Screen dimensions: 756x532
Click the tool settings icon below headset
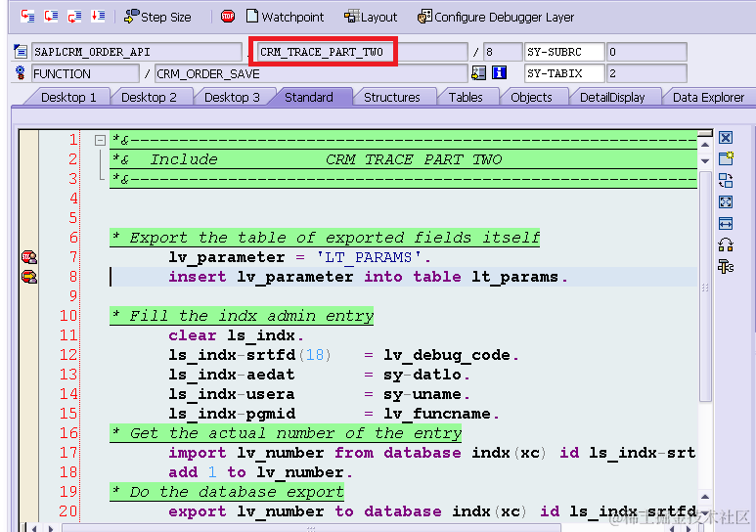click(725, 266)
